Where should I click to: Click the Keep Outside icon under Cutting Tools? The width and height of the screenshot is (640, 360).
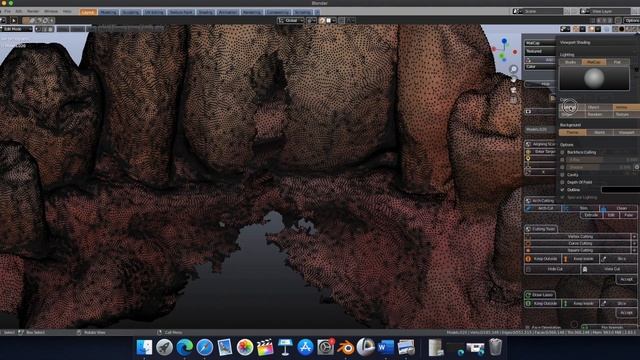(x=528, y=259)
